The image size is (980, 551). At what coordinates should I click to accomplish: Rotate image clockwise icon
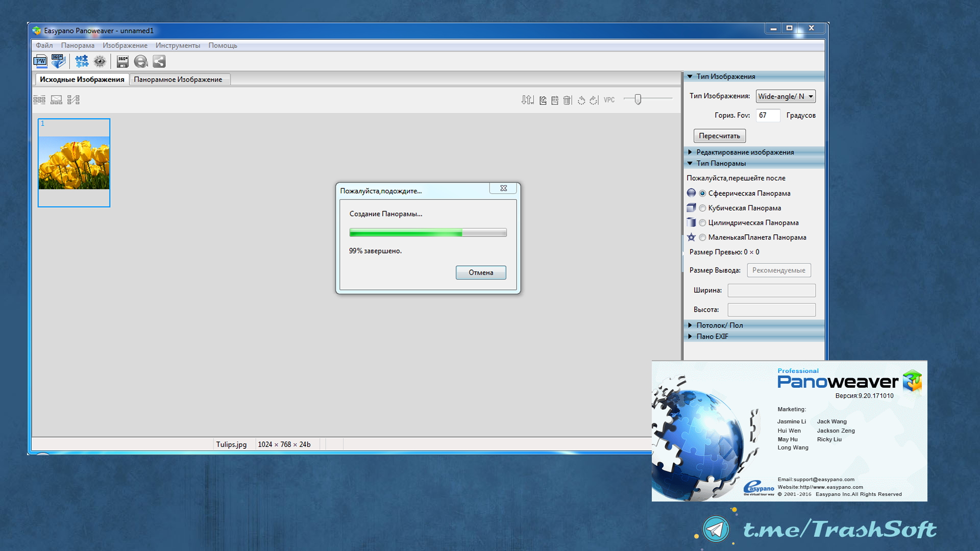click(x=594, y=101)
